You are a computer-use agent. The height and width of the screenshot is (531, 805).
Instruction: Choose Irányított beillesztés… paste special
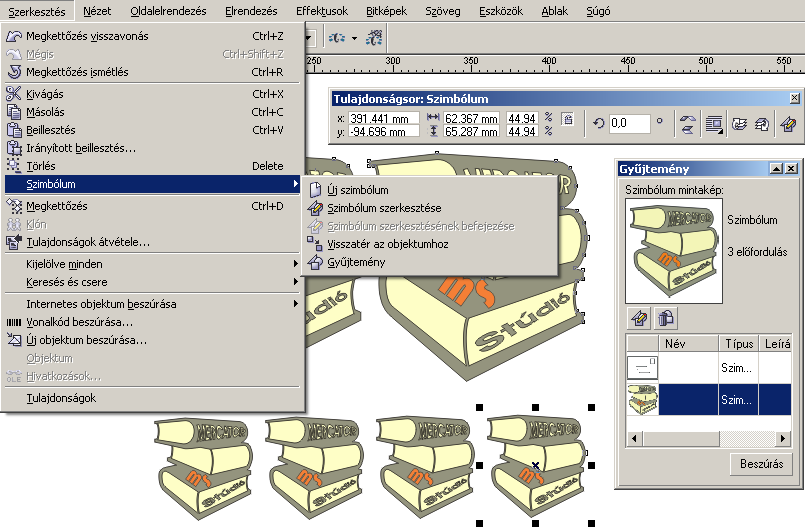click(152, 148)
